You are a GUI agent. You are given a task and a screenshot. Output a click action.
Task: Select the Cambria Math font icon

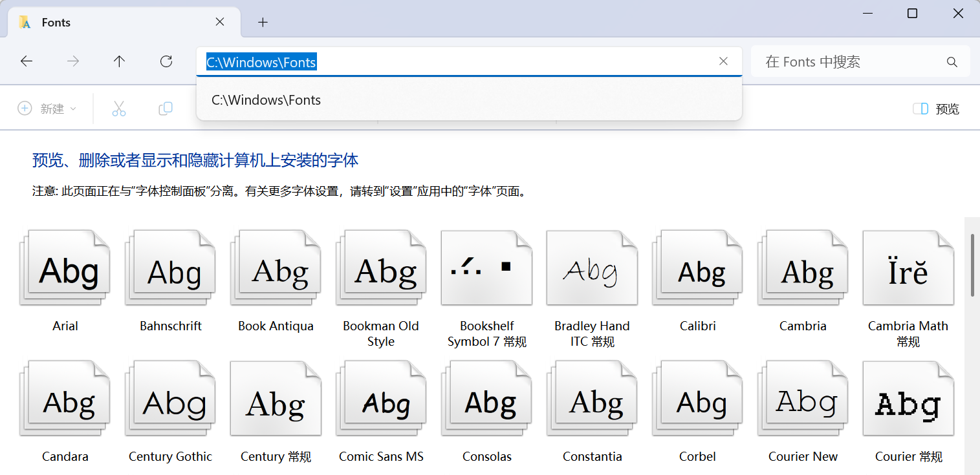coord(908,268)
